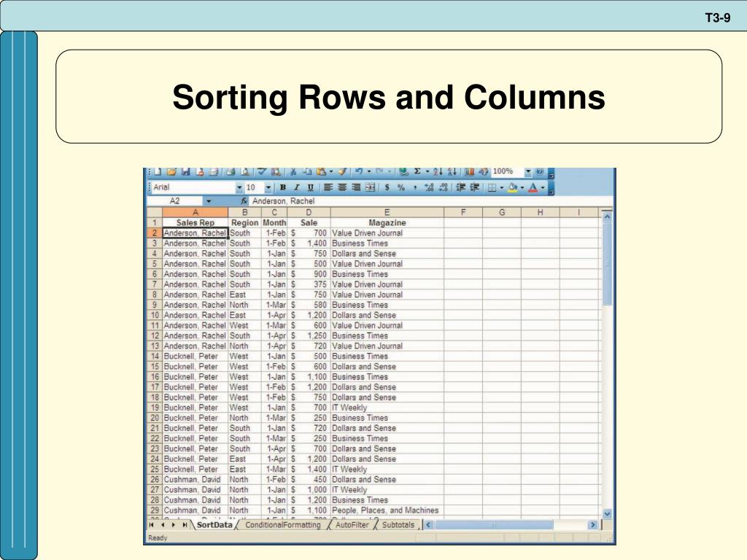Image resolution: width=747 pixels, height=560 pixels.
Task: Cut the selection with the scissors icon
Action: coord(293,172)
